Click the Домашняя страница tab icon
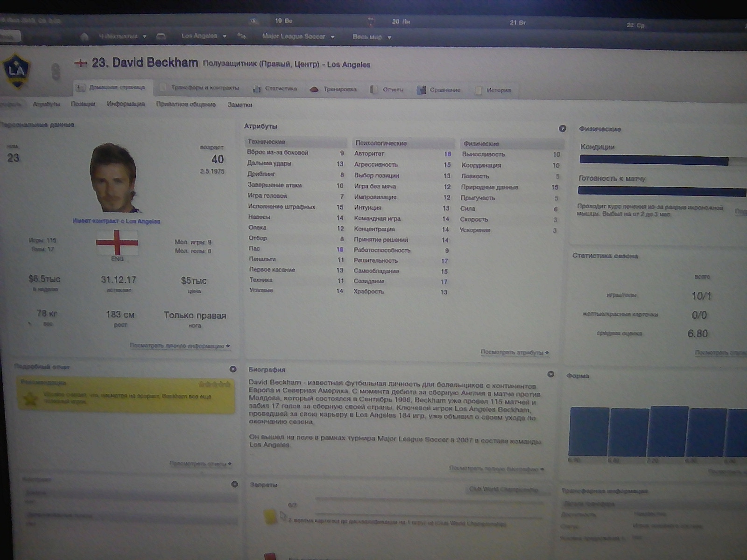 [81, 87]
